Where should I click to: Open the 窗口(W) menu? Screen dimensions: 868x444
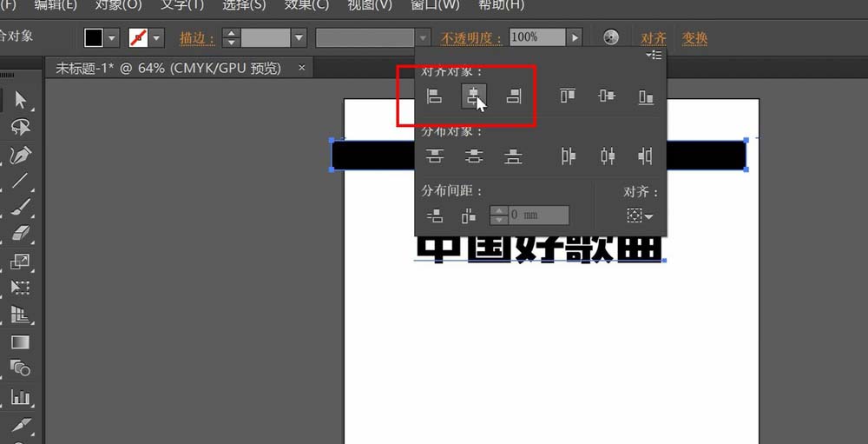[x=435, y=5]
